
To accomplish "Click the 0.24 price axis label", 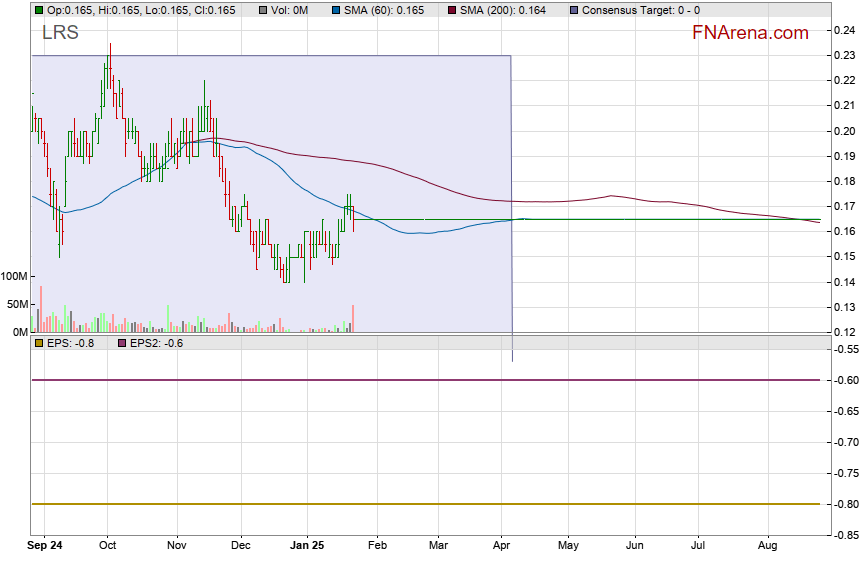I will pyautogui.click(x=843, y=30).
